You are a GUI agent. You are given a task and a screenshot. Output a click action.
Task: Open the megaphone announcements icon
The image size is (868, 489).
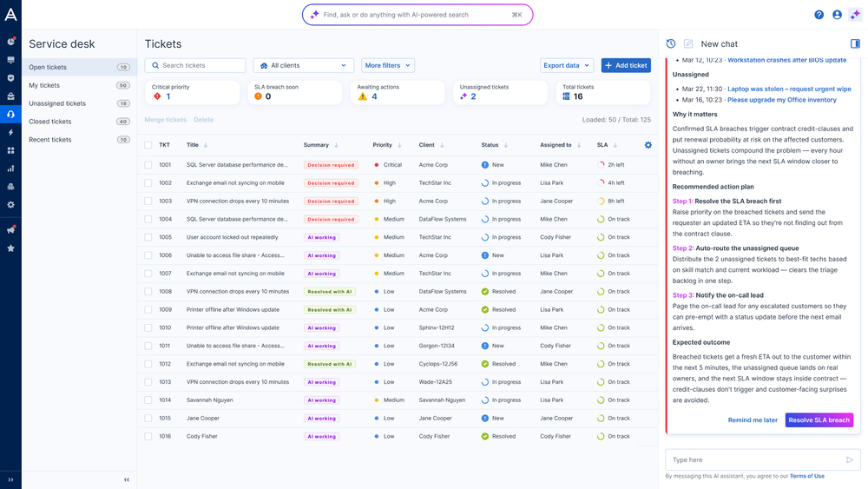[10, 230]
